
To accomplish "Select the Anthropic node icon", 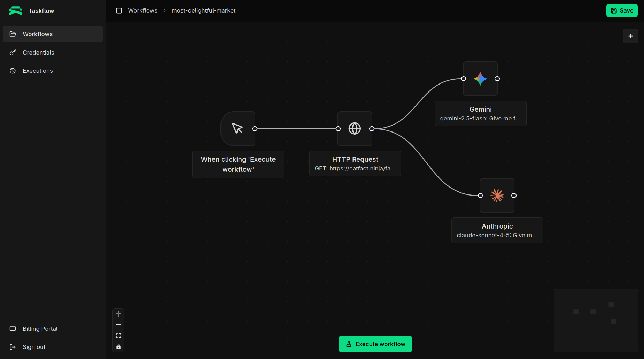I will [497, 196].
